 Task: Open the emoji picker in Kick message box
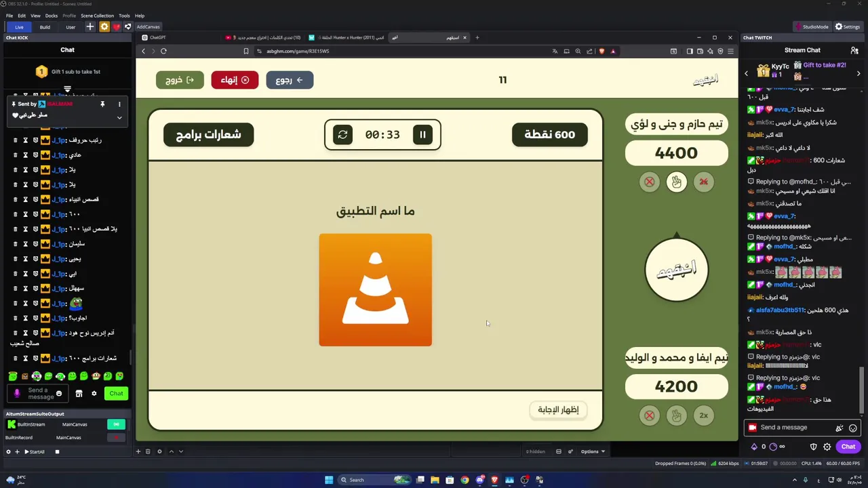click(59, 394)
